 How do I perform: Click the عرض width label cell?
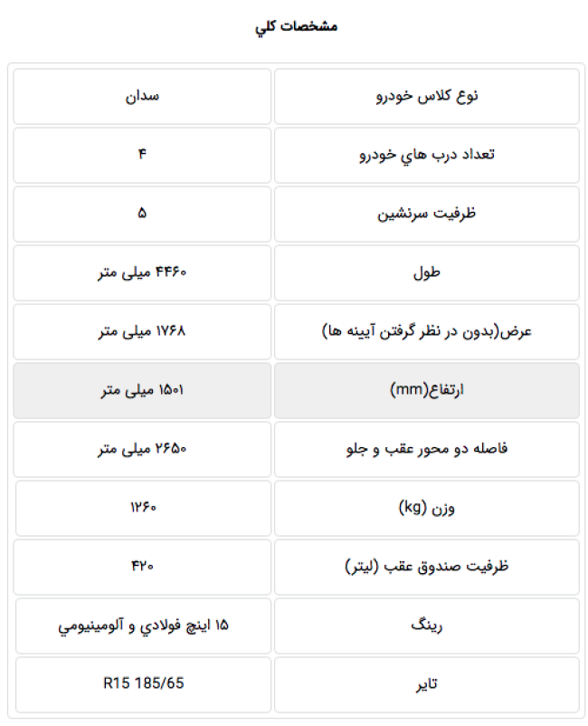point(426,331)
